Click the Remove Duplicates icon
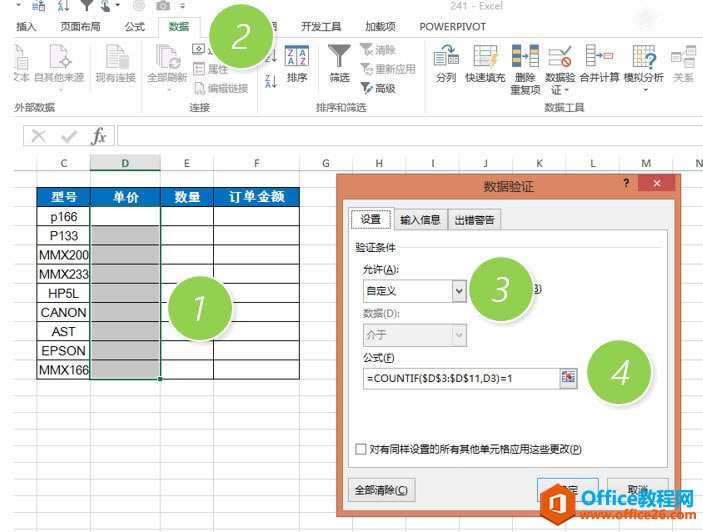The width and height of the screenshot is (703, 532). pos(525,56)
